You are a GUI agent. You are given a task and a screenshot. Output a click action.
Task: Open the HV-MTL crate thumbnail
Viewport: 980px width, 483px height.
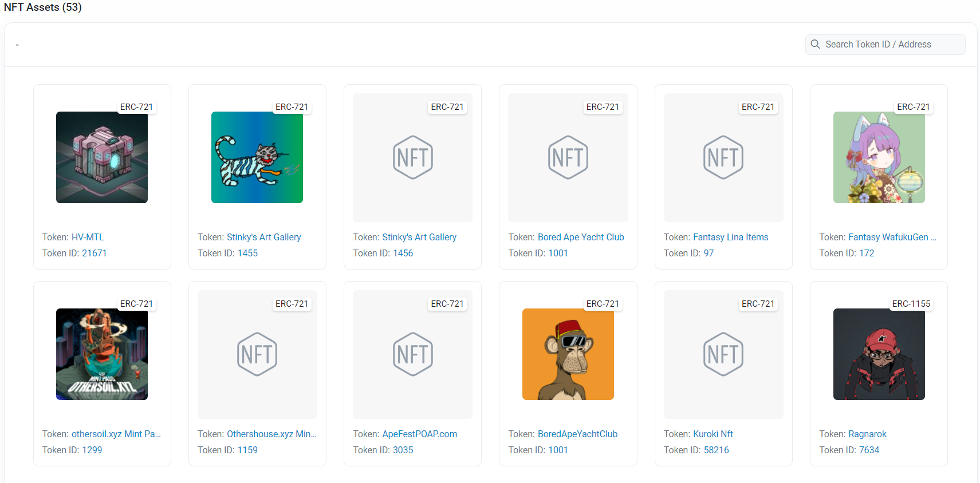pyautogui.click(x=102, y=157)
